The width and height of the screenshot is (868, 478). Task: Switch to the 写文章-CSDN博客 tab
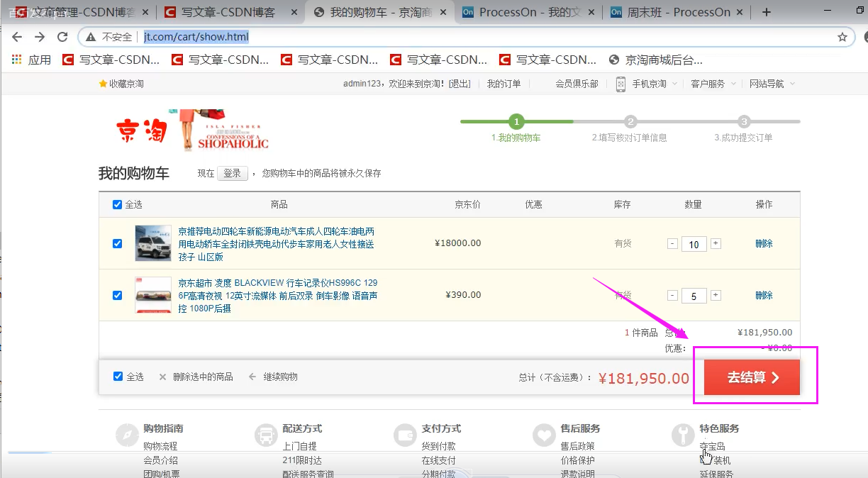tap(230, 12)
